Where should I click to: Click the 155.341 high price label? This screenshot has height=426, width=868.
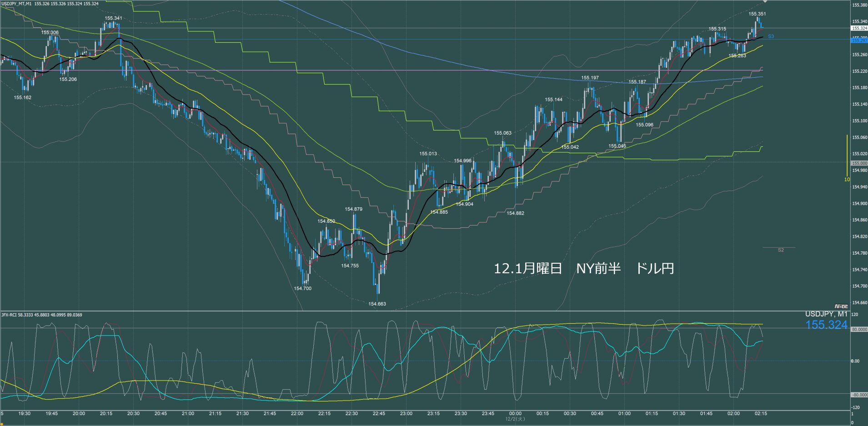[113, 18]
